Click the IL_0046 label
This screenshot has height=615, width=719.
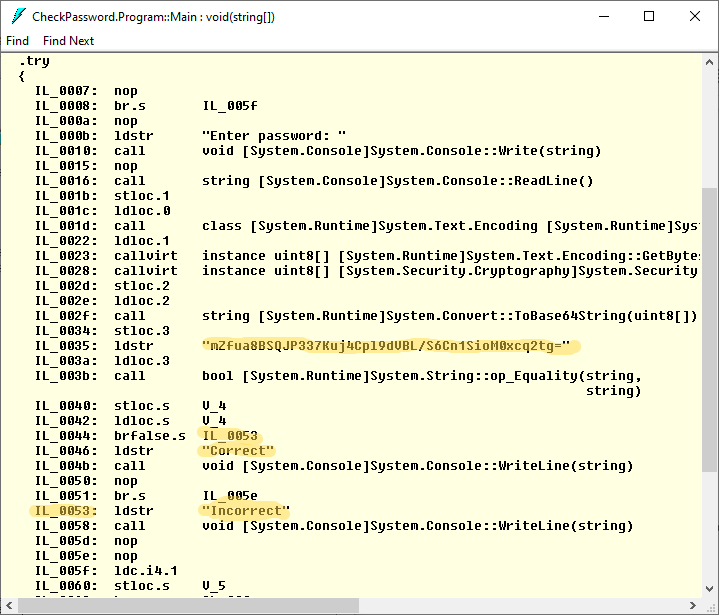point(66,451)
